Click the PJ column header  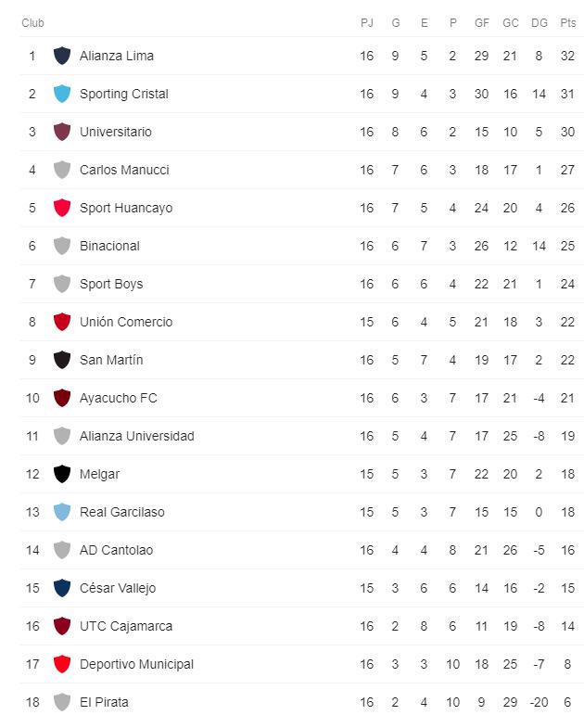367,22
